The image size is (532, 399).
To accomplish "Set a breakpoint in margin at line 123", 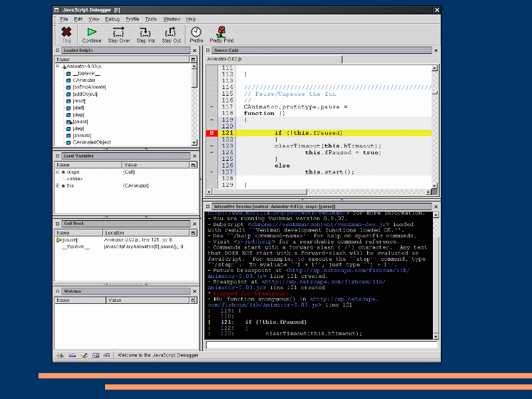I will 211,146.
